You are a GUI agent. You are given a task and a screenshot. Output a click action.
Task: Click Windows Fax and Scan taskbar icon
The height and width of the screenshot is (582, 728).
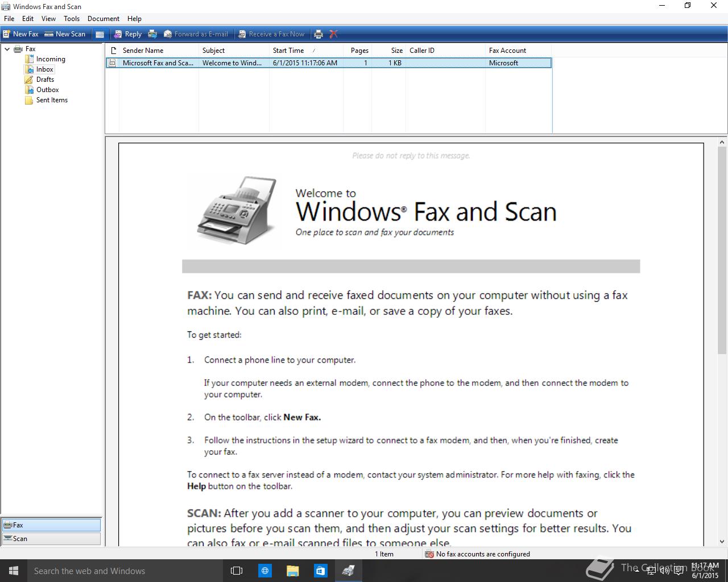[x=348, y=571]
